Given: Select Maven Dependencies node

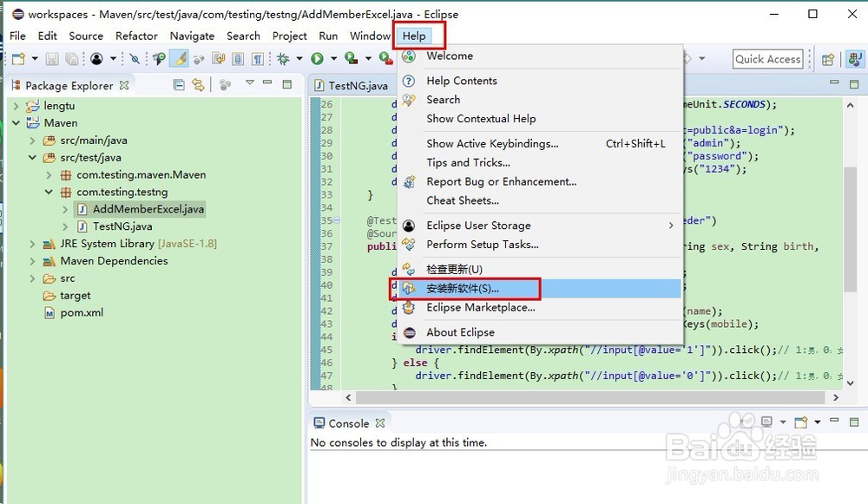Looking at the screenshot, I should pos(114,260).
